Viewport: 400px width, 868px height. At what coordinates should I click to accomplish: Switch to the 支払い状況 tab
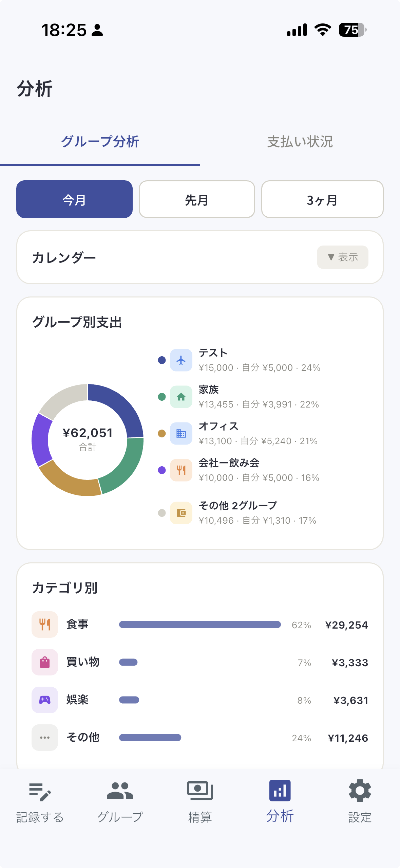300,142
